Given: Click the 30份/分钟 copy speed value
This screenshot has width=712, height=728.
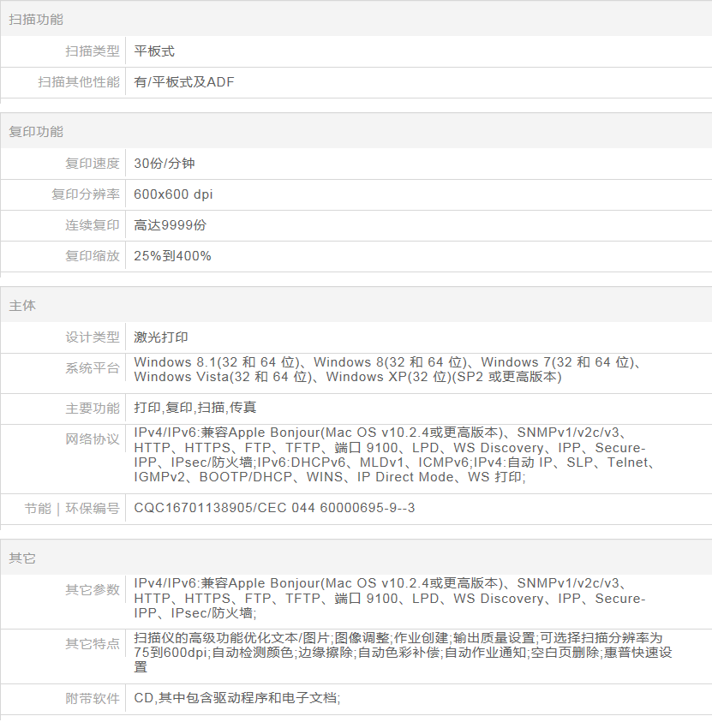Looking at the screenshot, I should (x=165, y=164).
